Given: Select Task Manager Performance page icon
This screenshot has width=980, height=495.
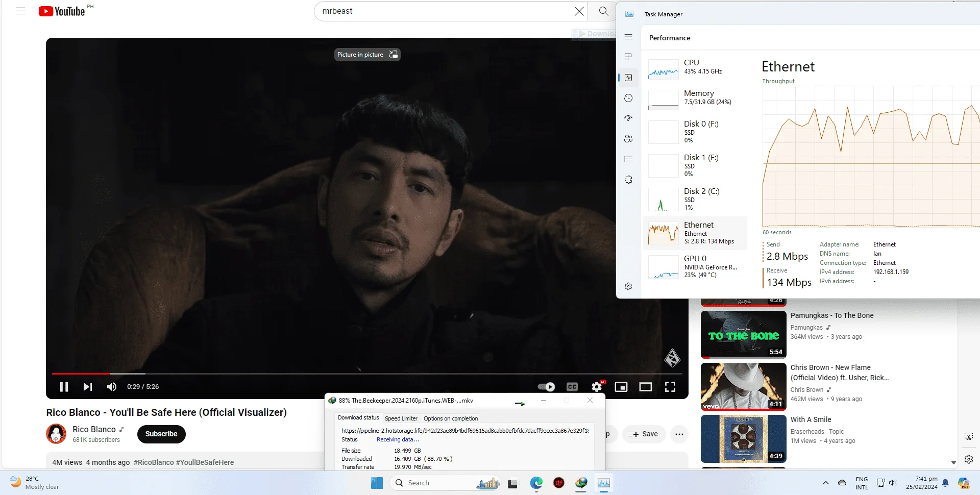Looking at the screenshot, I should [x=628, y=78].
